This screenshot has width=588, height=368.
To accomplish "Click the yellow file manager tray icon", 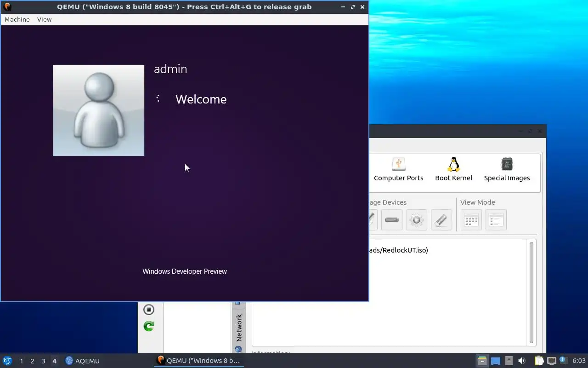I will pos(482,361).
